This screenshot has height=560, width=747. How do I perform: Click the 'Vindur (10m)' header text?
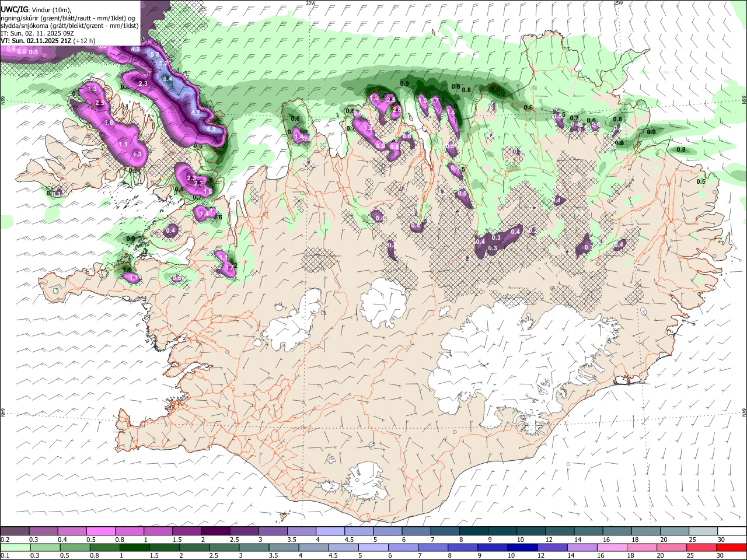point(51,9)
